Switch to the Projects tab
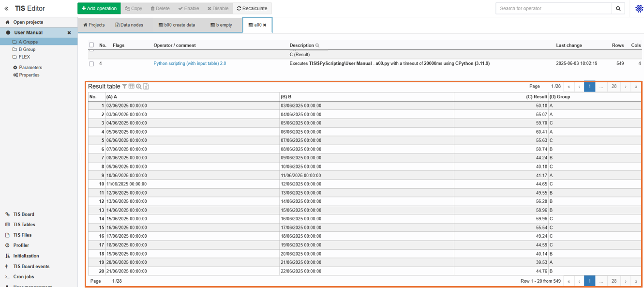Viewport: 644px width, 289px height. pos(94,25)
